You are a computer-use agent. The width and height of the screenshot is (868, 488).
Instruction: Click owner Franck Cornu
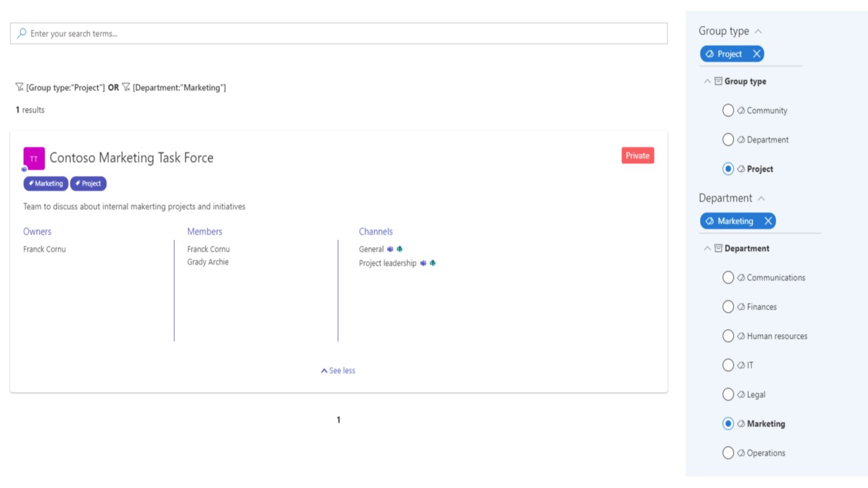(x=44, y=249)
